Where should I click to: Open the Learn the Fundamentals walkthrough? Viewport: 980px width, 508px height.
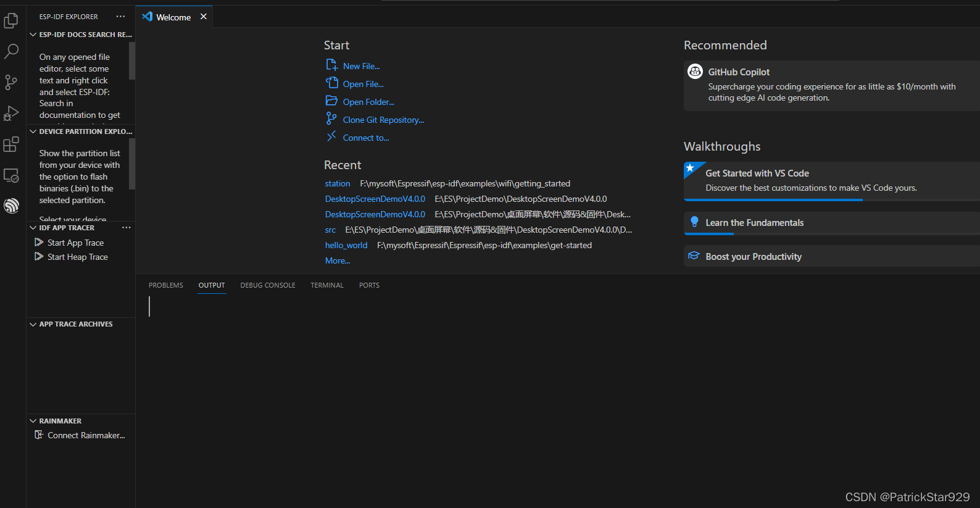click(x=832, y=223)
